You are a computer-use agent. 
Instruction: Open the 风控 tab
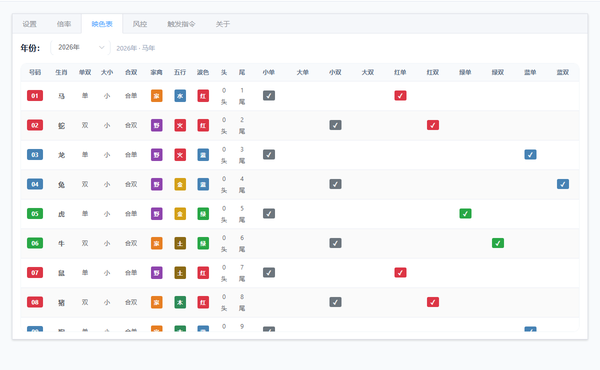click(140, 24)
